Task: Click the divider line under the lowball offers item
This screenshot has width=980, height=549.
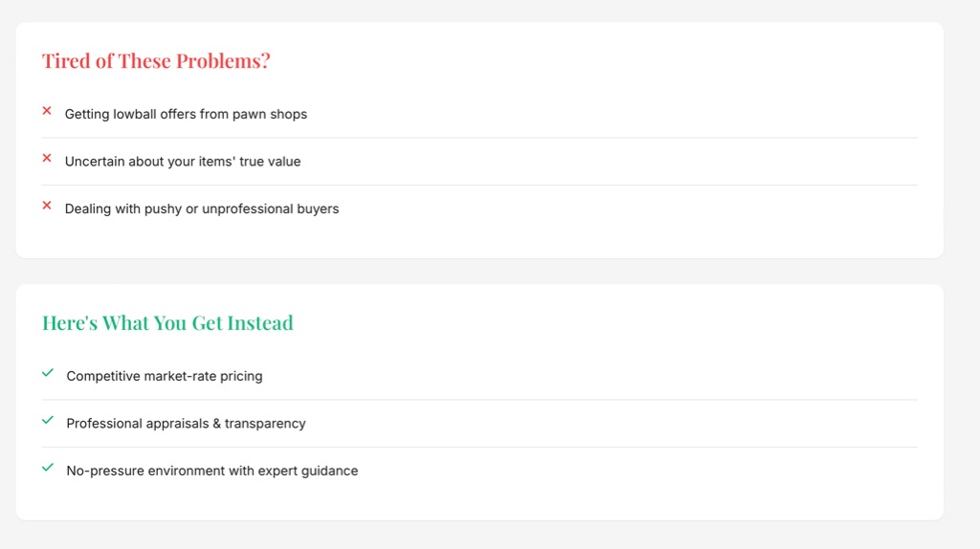Action: click(x=479, y=138)
